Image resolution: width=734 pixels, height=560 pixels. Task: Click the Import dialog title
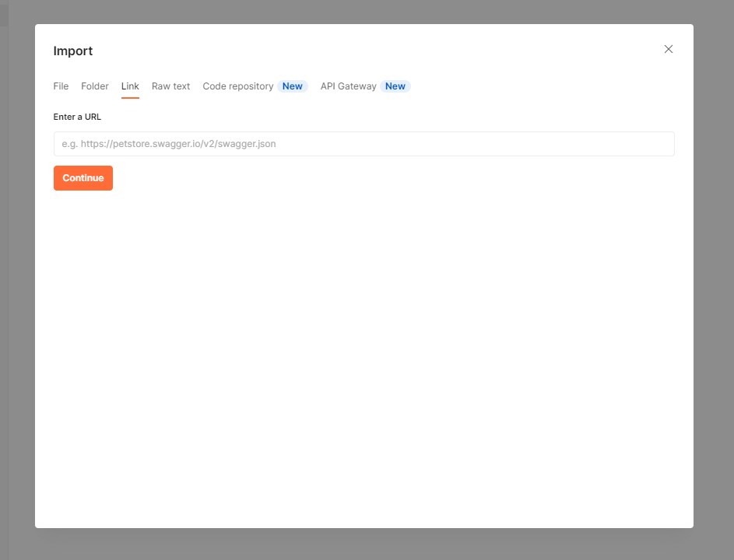coord(73,51)
